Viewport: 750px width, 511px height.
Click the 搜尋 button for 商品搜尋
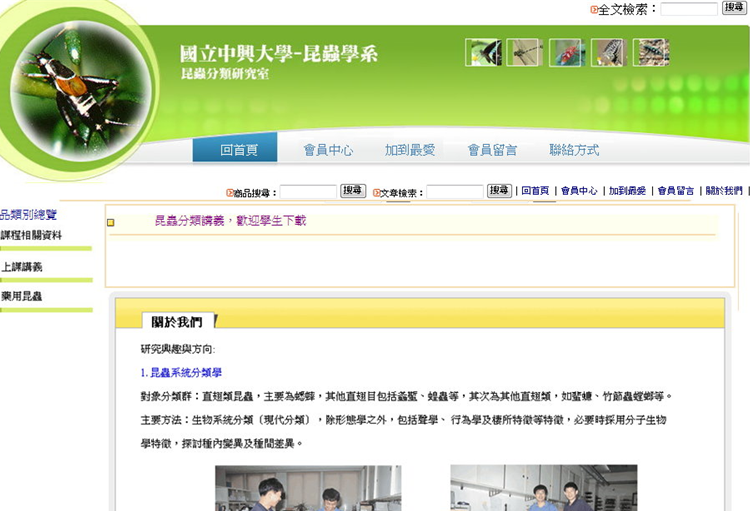point(353,190)
